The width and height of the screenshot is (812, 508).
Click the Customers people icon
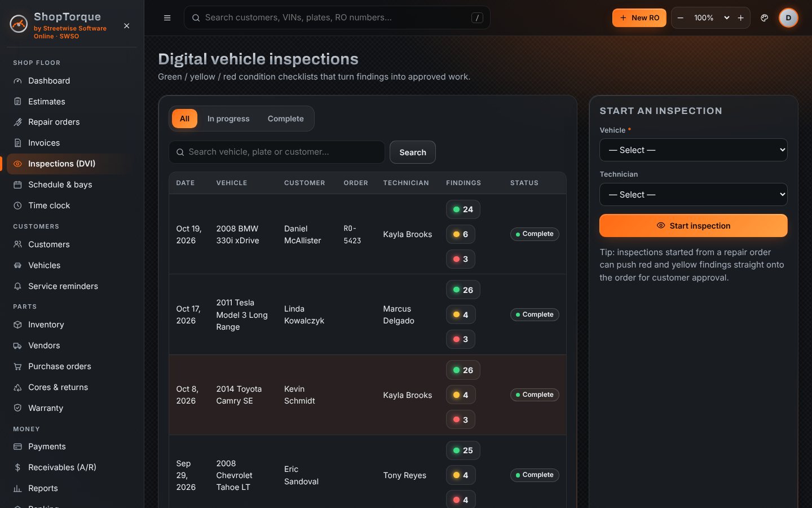point(17,244)
